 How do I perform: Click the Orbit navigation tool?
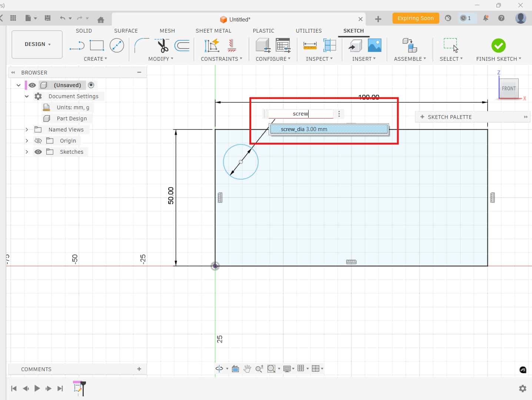219,369
